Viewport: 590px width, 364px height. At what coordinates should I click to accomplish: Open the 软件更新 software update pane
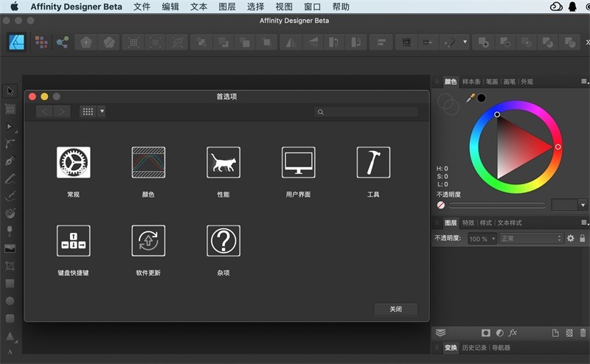coord(148,241)
